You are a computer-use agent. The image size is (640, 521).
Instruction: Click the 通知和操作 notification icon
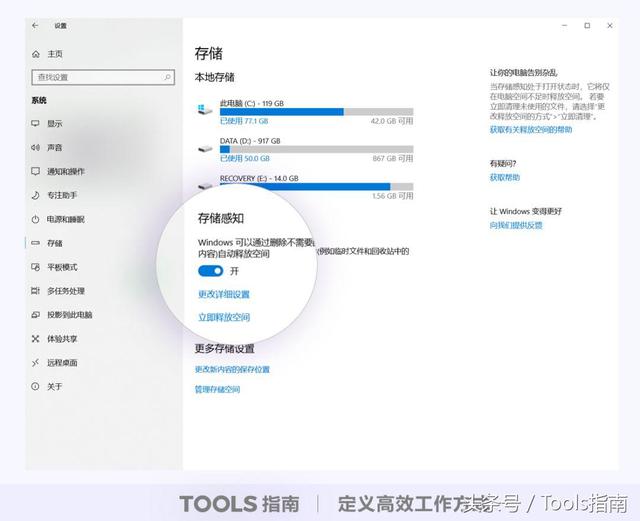[36, 171]
